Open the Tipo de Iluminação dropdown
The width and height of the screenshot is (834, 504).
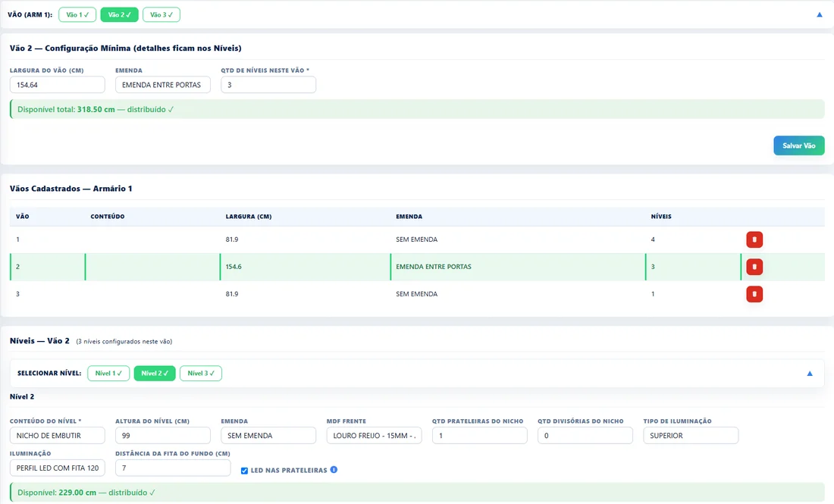point(691,436)
